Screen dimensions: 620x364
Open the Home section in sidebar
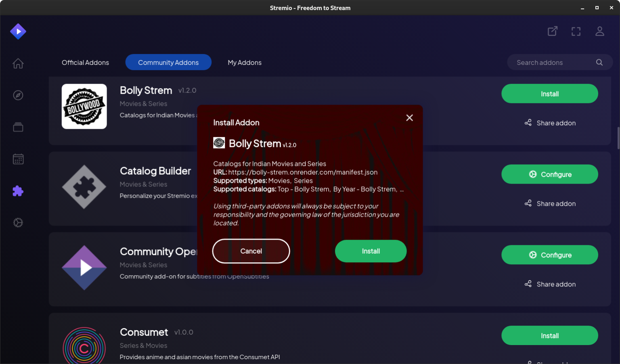pos(18,63)
